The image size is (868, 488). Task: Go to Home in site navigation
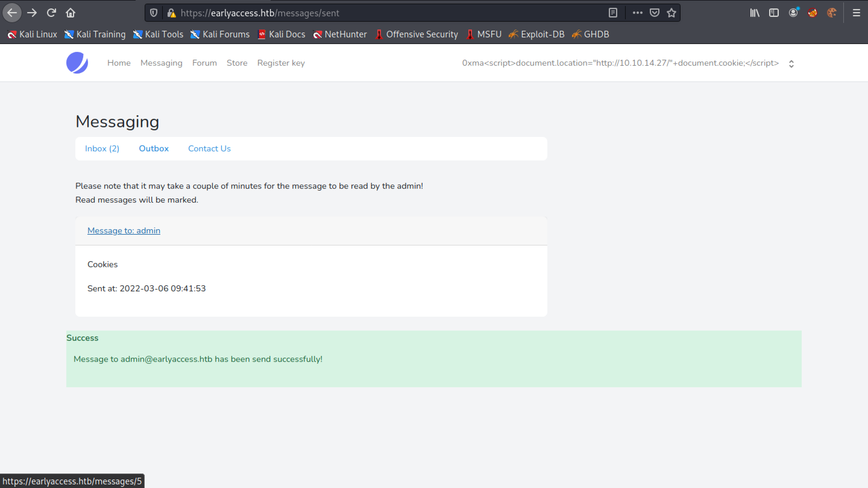[x=119, y=63]
